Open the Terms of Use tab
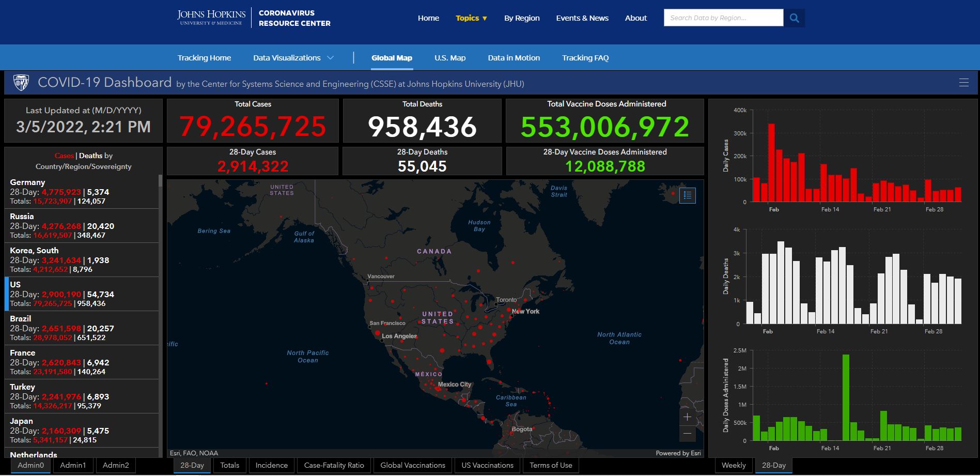Viewport: 980px width, 476px height. [x=551, y=465]
